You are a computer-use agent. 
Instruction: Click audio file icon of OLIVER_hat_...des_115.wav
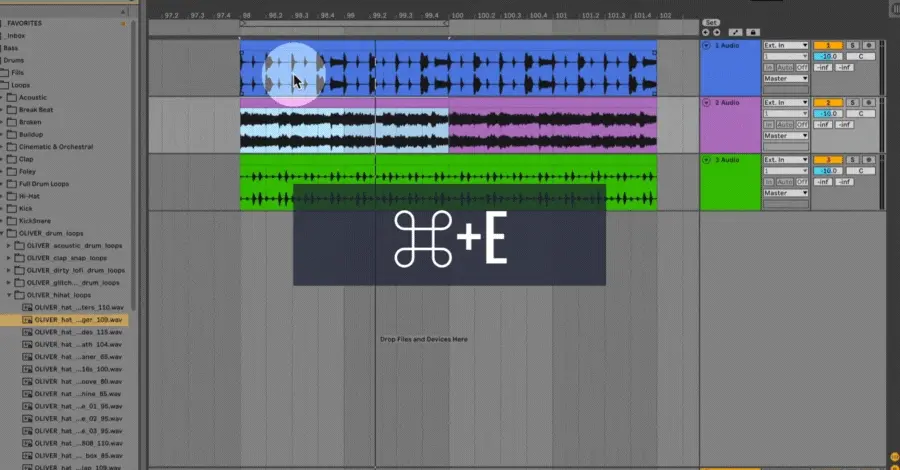(x=27, y=332)
